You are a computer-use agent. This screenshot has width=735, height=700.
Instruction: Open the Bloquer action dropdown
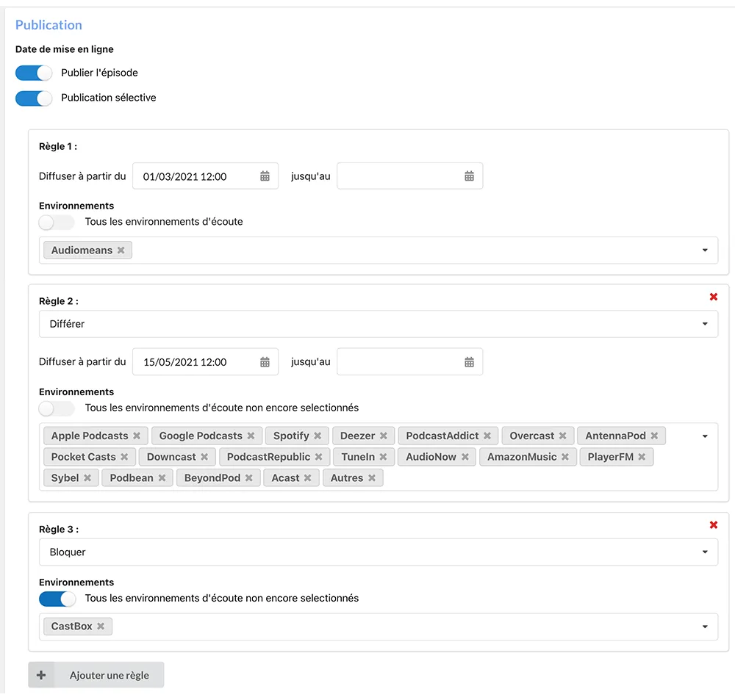[378, 552]
